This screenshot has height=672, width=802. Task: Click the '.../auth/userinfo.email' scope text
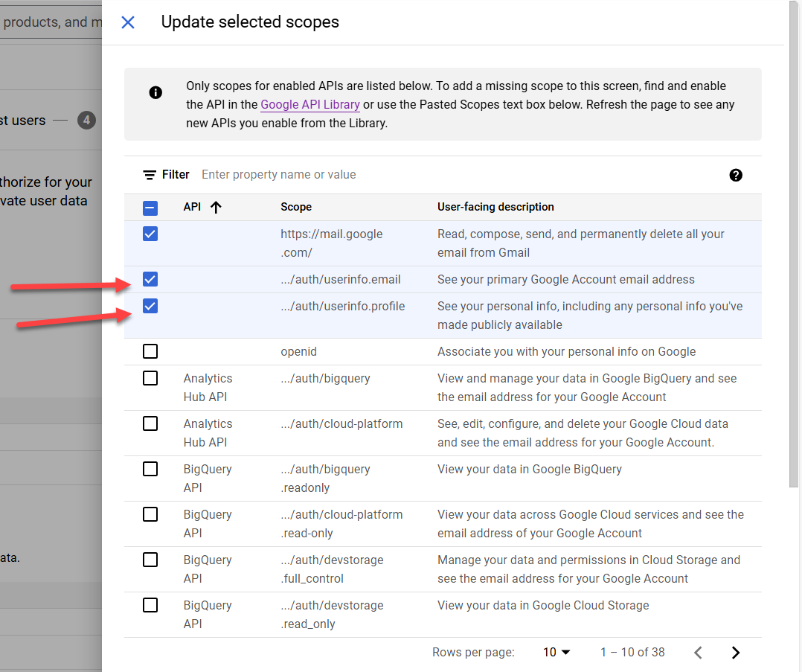point(341,280)
